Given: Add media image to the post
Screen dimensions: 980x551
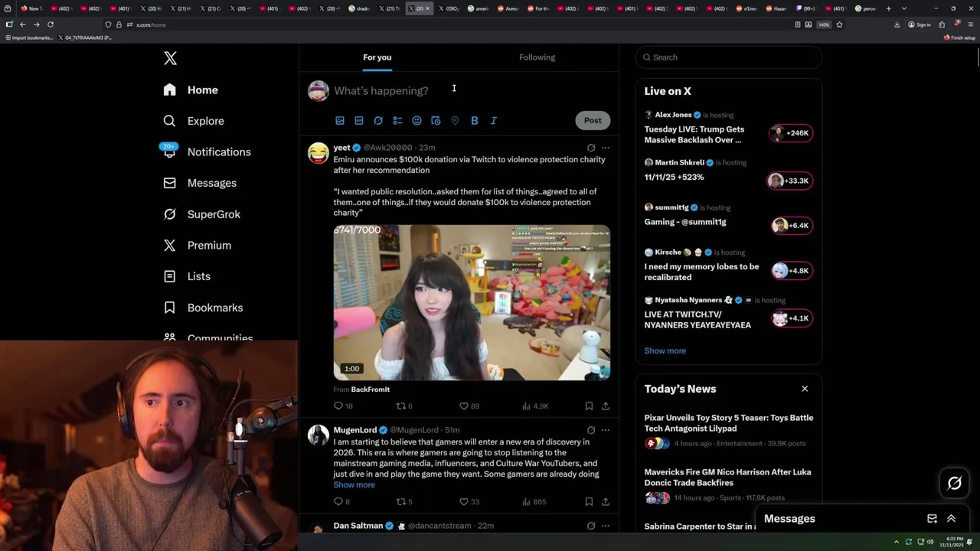Looking at the screenshot, I should click(x=340, y=120).
